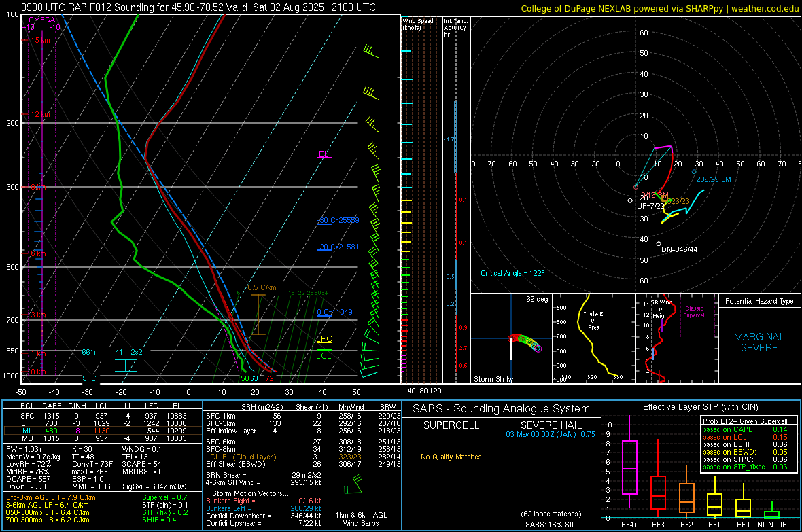802x532 pixels.
Task: Click the College of DuPage NEXLAB credit text
Action: pyautogui.click(x=660, y=8)
